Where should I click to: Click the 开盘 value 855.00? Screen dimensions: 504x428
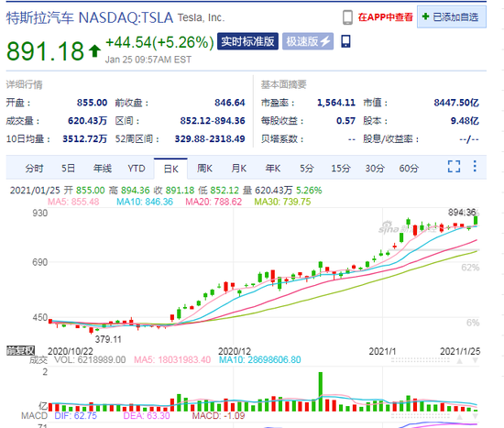(x=92, y=103)
